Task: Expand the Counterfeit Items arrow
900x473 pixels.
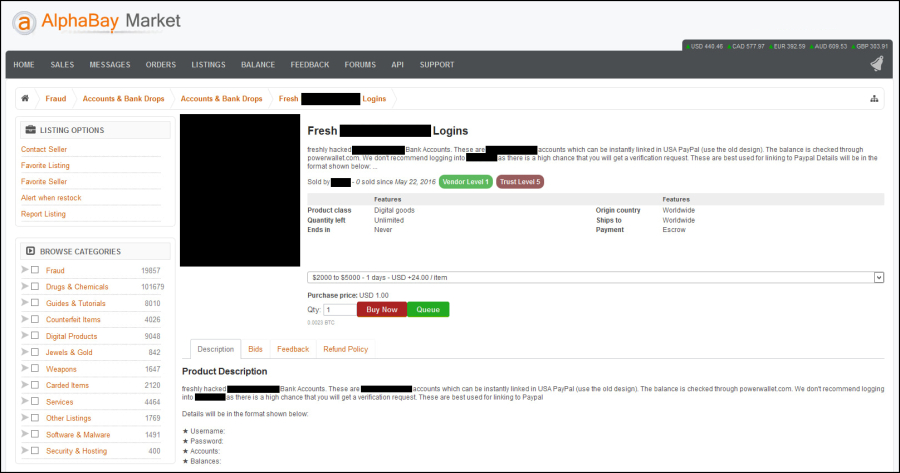Action: [x=25, y=319]
